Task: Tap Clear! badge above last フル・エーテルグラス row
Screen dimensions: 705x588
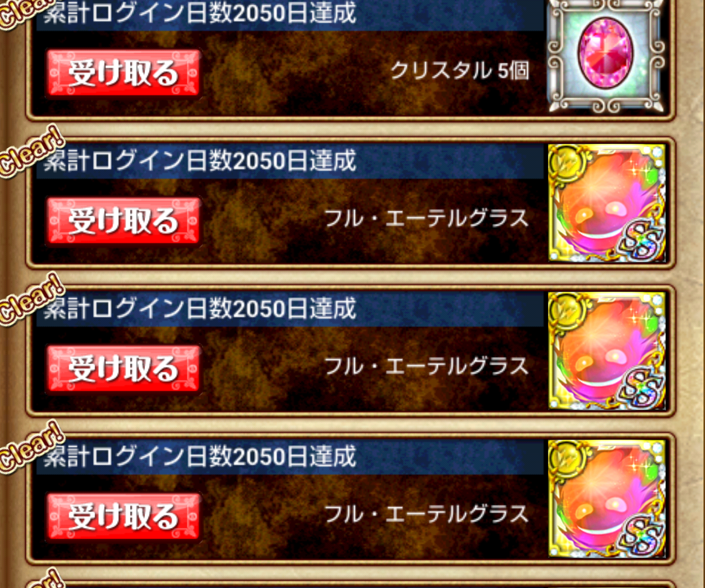Action: pyautogui.click(x=31, y=447)
